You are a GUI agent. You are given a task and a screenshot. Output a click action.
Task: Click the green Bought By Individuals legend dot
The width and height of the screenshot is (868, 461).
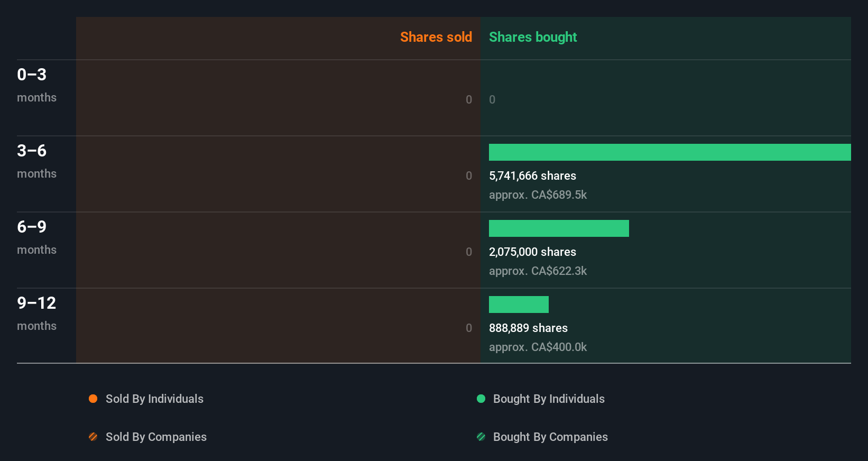[x=481, y=399]
